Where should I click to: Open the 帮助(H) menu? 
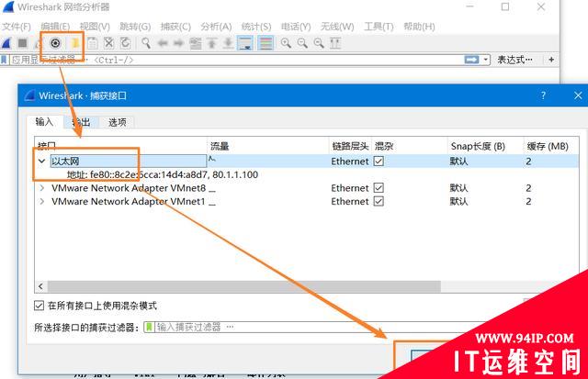coord(419,27)
